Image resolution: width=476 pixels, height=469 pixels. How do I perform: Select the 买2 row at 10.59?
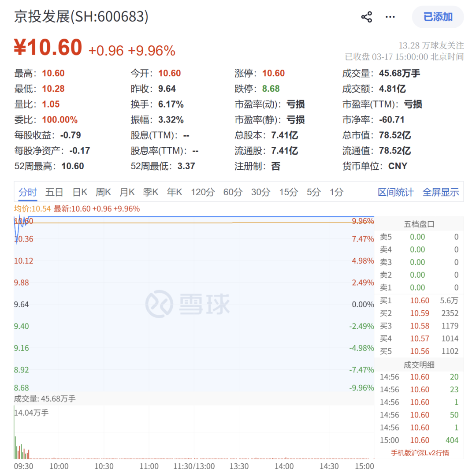(x=419, y=313)
